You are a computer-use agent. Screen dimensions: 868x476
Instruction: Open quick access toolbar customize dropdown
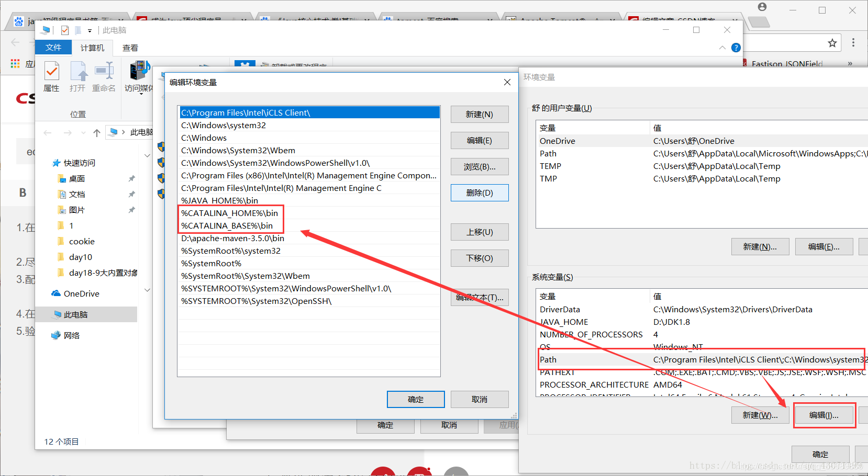coord(90,30)
